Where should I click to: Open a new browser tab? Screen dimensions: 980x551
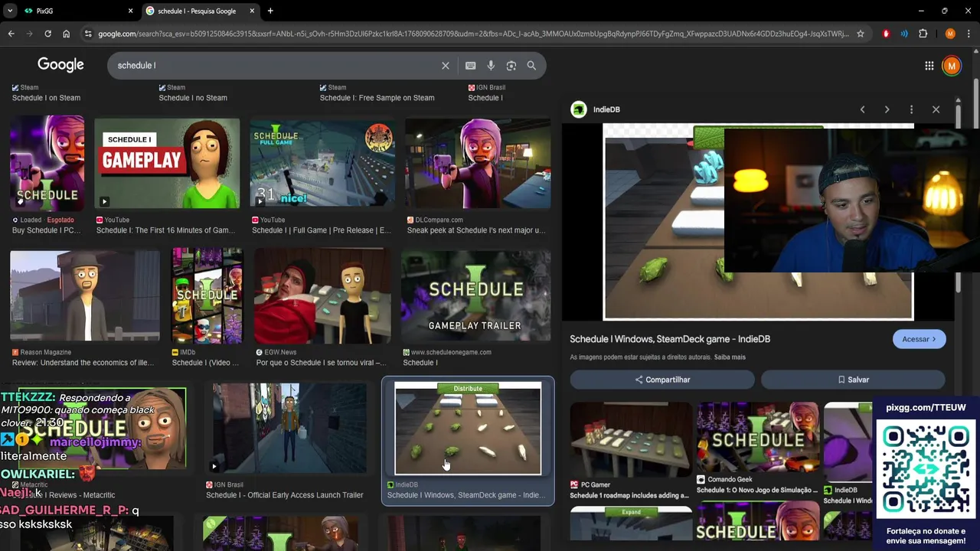(270, 11)
